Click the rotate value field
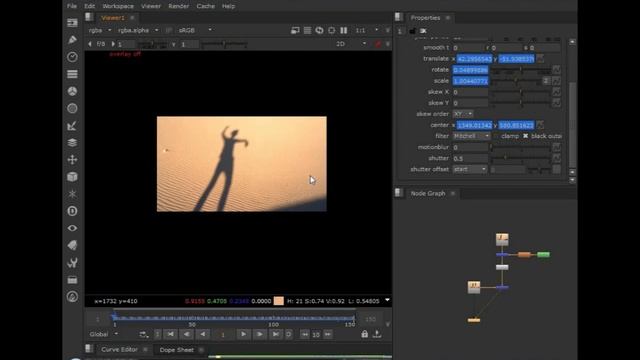Image resolution: width=640 pixels, height=360 pixels. point(470,70)
